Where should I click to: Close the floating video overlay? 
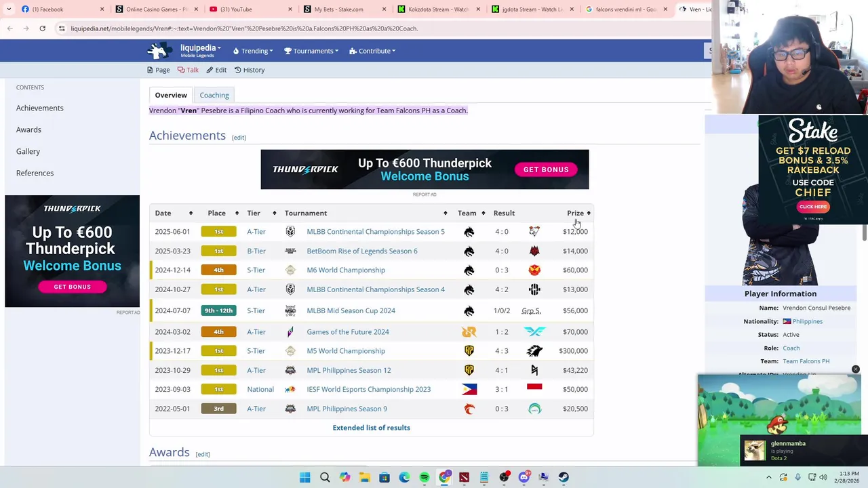pyautogui.click(x=856, y=369)
